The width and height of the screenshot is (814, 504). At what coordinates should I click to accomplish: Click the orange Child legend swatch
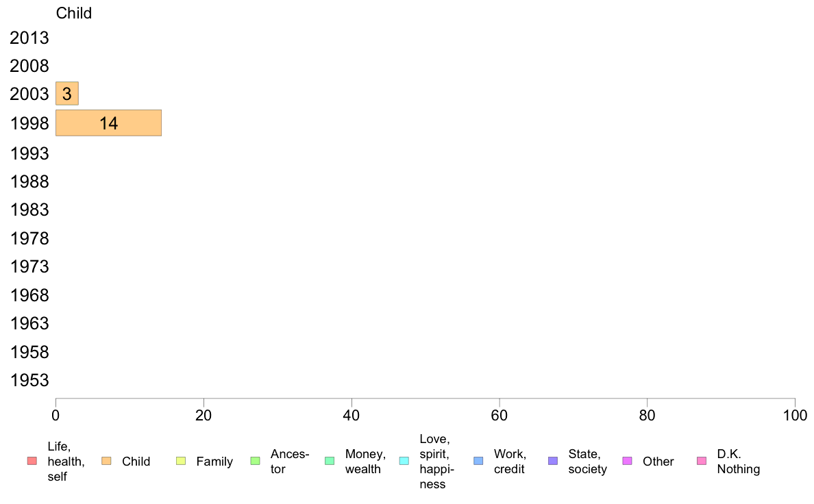(106, 461)
